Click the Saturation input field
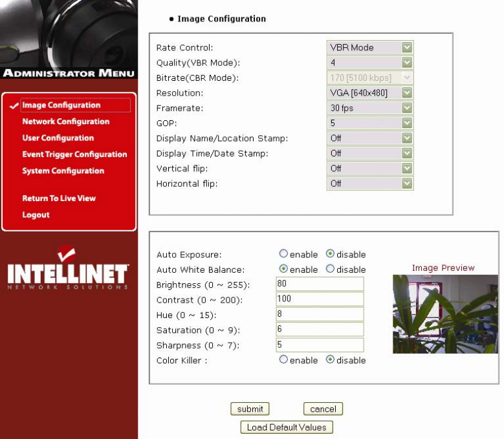 click(320, 329)
